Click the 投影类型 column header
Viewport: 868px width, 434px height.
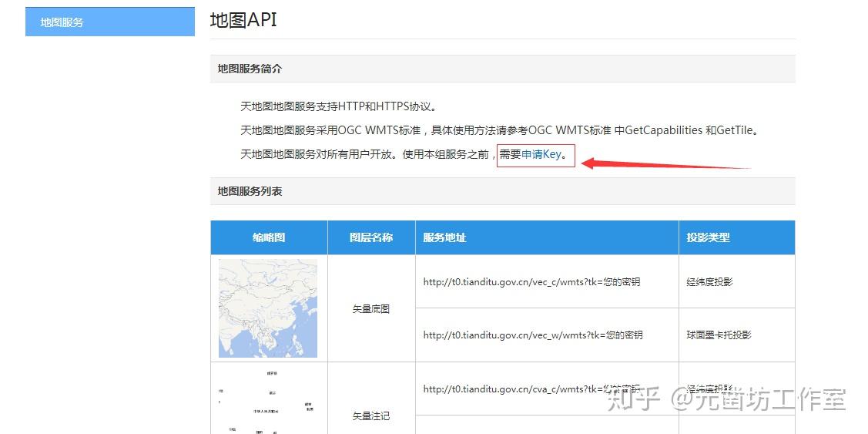[737, 237]
